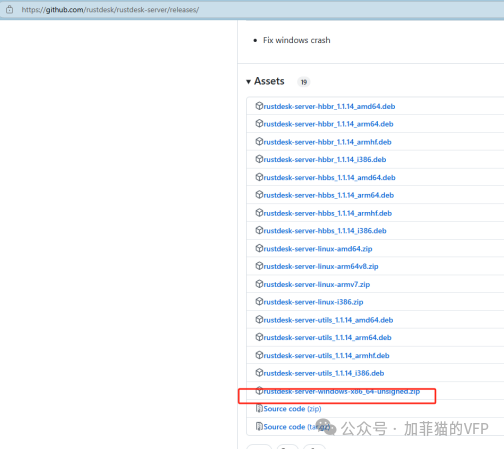Click package icon beside hbbr armhf.deb
This screenshot has height=449, width=504.
[259, 142]
